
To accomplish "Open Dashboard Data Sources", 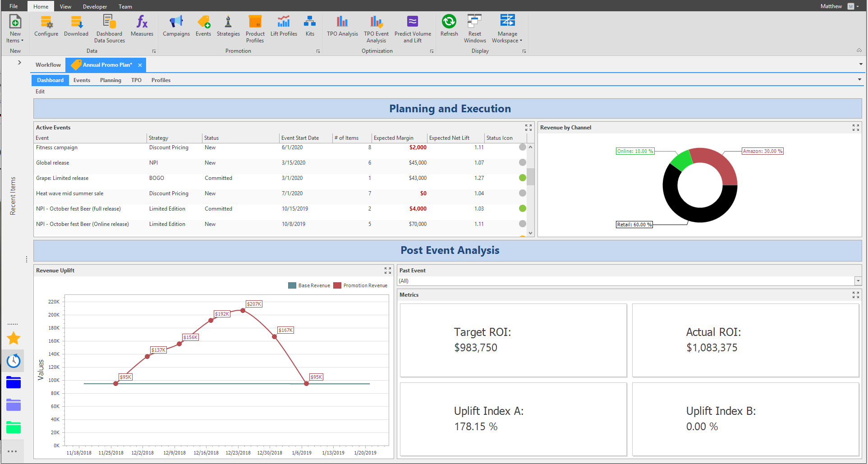I will point(109,28).
